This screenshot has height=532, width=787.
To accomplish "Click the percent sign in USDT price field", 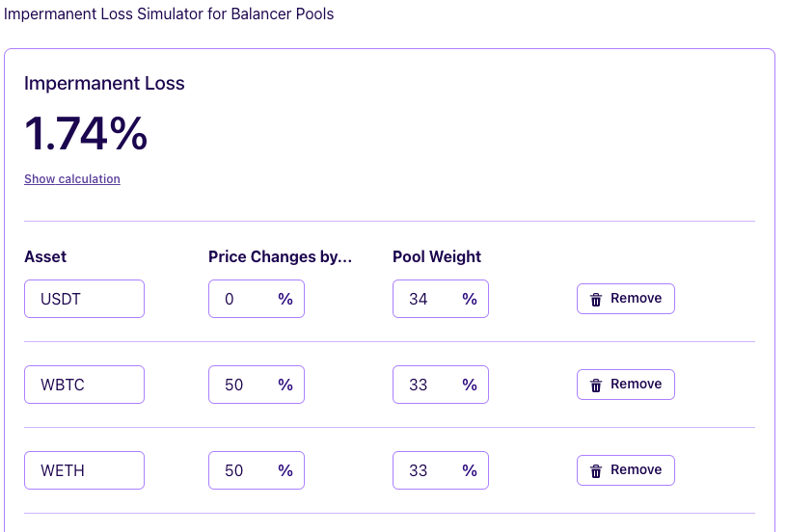I will [x=285, y=299].
